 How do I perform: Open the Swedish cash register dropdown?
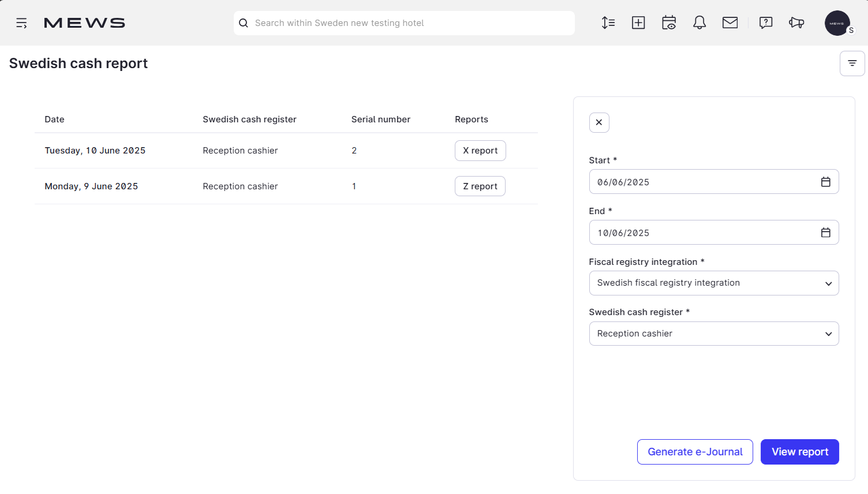[714, 334]
